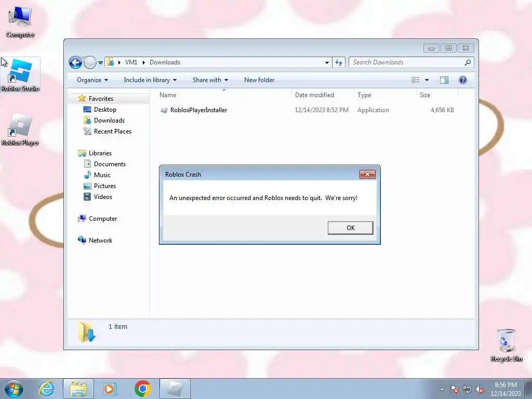Click the 4,656 KB size cell
Screen dimensions: 532x399
pyautogui.click(x=442, y=110)
